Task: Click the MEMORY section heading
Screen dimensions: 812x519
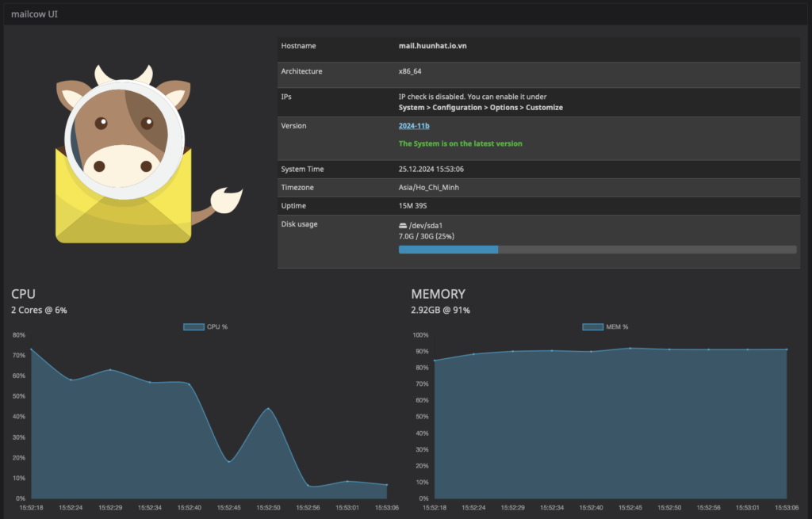Action: [x=438, y=294]
